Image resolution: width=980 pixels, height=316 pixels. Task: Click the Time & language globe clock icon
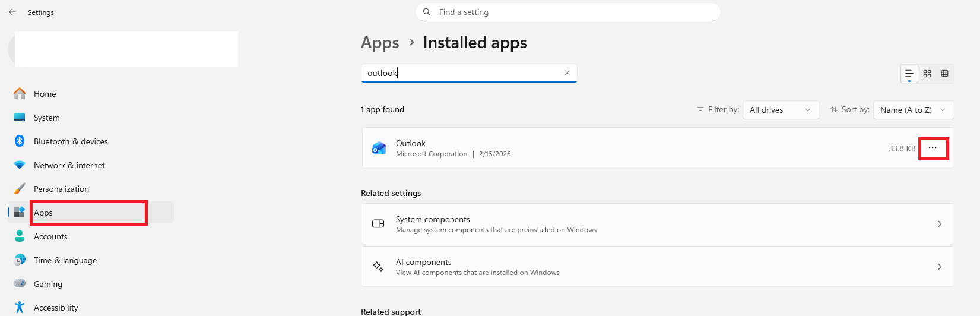coord(20,260)
